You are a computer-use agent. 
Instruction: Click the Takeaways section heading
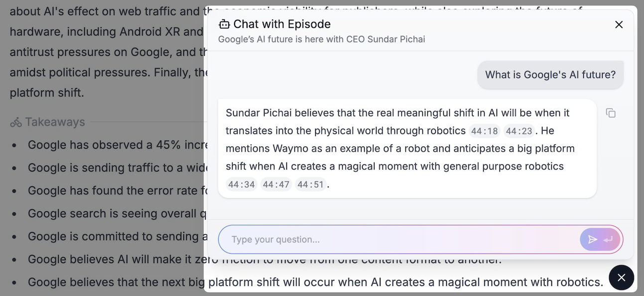click(x=55, y=122)
